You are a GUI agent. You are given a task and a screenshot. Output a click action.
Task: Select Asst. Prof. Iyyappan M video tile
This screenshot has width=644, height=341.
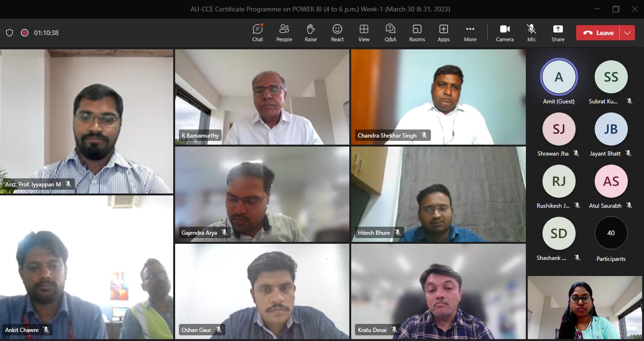coord(86,121)
